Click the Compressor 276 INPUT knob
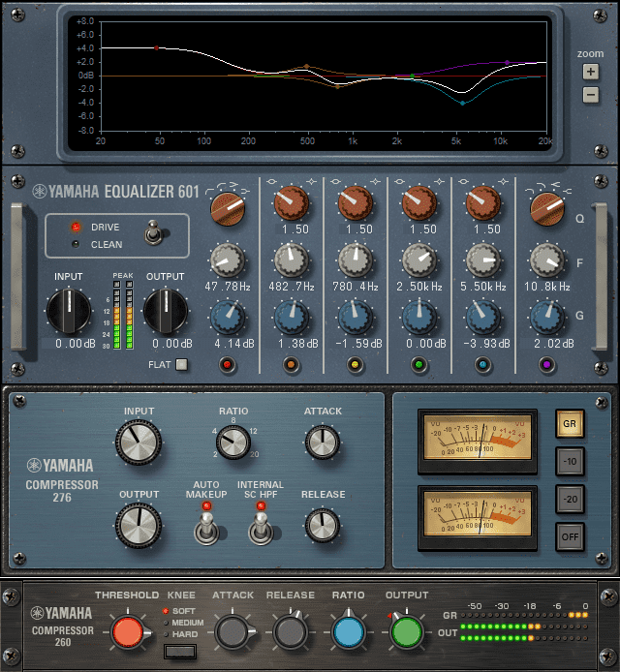 139,443
